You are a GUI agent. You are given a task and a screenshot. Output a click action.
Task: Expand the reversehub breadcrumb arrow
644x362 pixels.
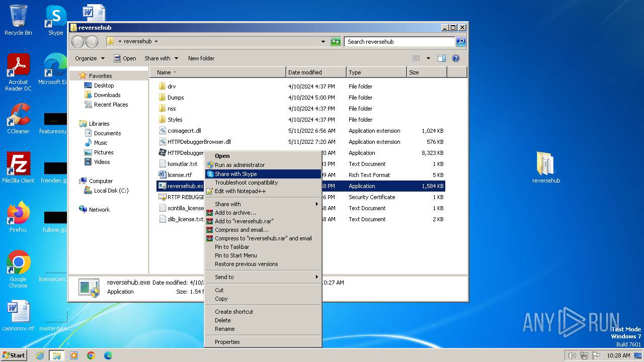coord(156,42)
